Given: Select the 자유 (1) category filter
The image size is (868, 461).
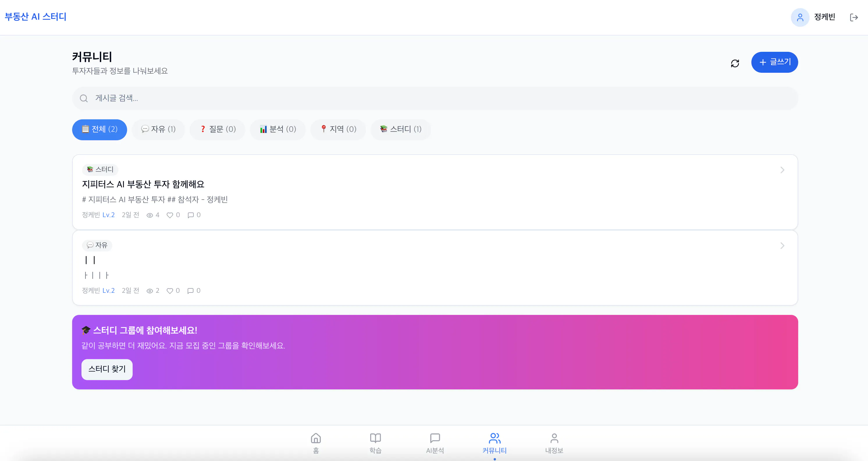Looking at the screenshot, I should (158, 129).
